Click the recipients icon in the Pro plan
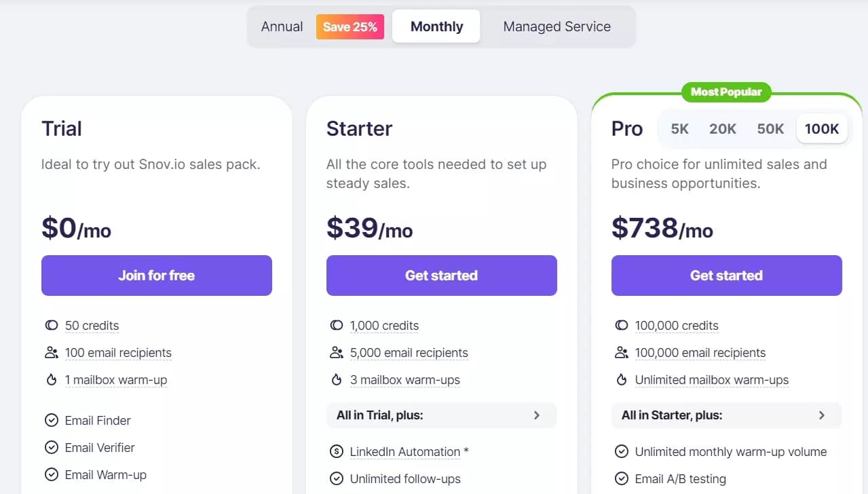This screenshot has height=494, width=868. pyautogui.click(x=622, y=352)
